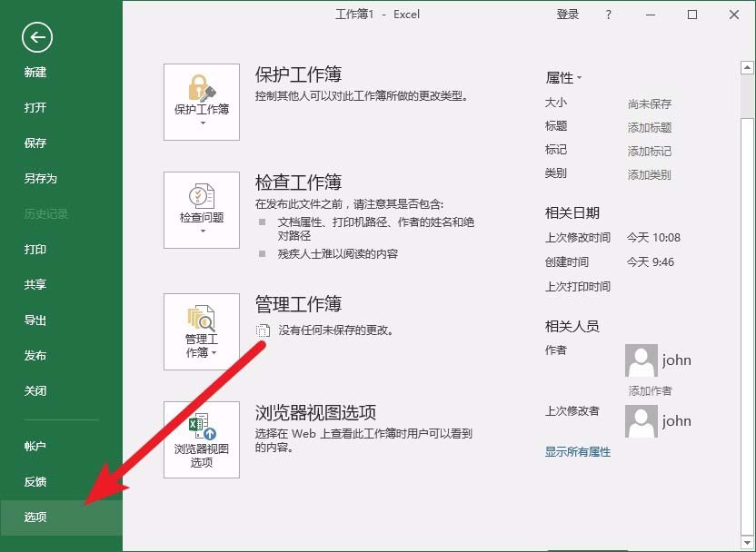Open 浏览器视图选项 browser view options button
Image resolution: width=756 pixels, height=552 pixels.
[x=202, y=439]
